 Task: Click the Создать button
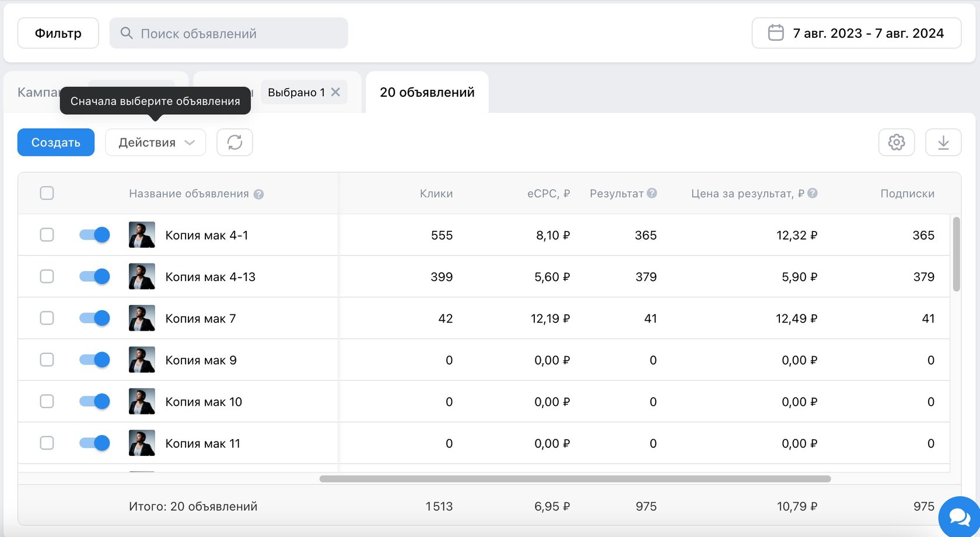[x=56, y=142]
